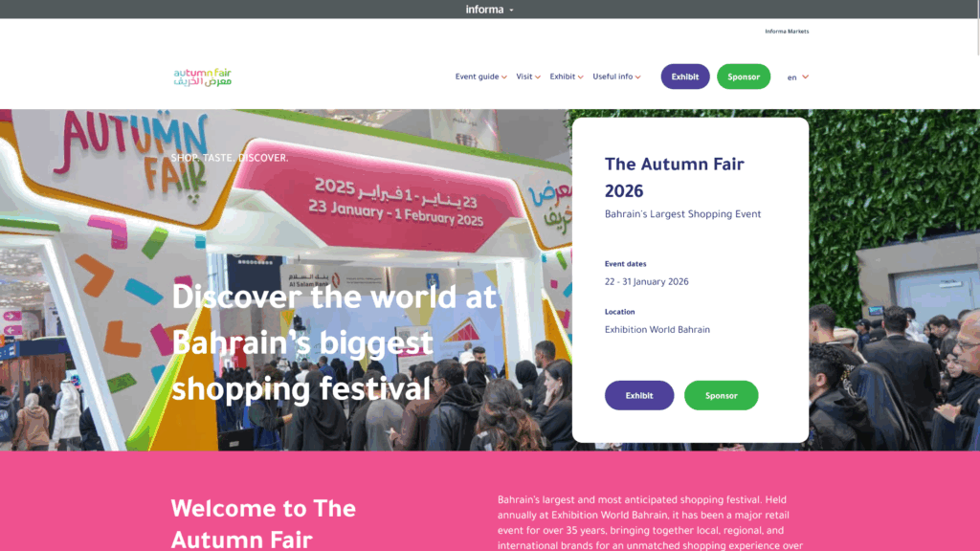Screen dimensions: 980x551
Task: Click Sponsor button in event card
Action: (x=722, y=395)
